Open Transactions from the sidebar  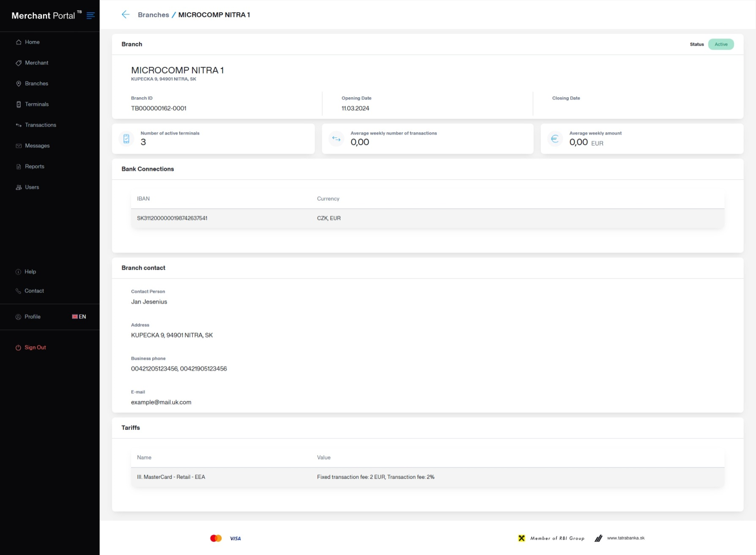(41, 125)
